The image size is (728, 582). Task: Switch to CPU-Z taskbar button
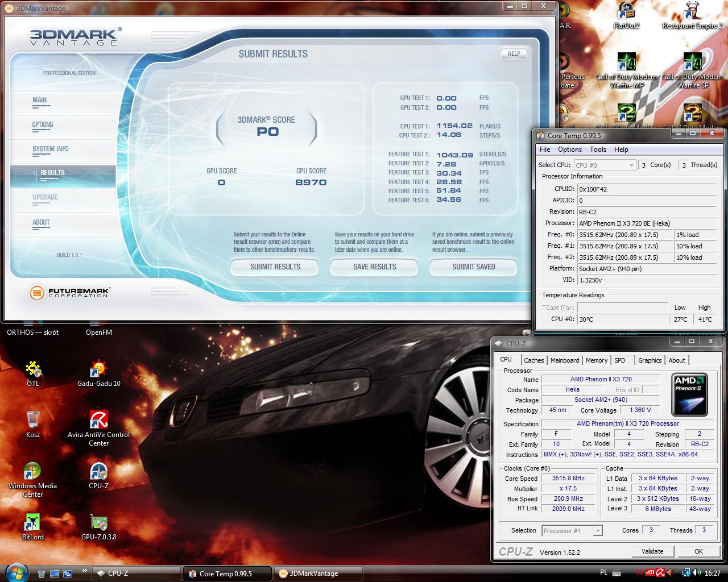tap(135, 573)
